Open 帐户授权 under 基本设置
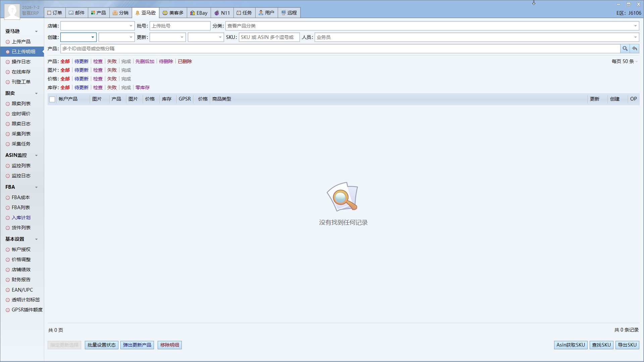The width and height of the screenshot is (644, 362). 21,249
